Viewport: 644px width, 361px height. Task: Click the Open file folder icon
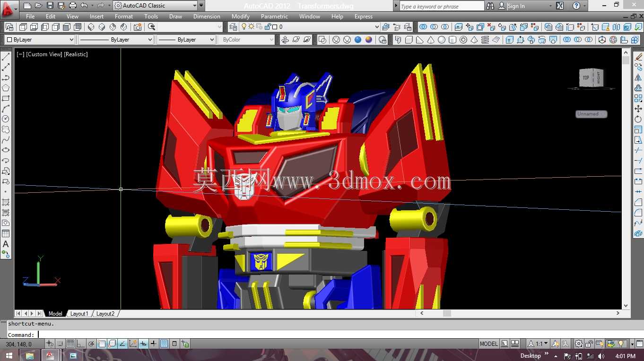38,6
